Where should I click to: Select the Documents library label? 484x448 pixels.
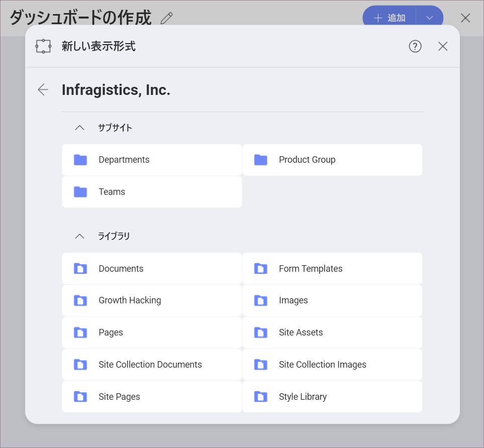pyautogui.click(x=121, y=268)
